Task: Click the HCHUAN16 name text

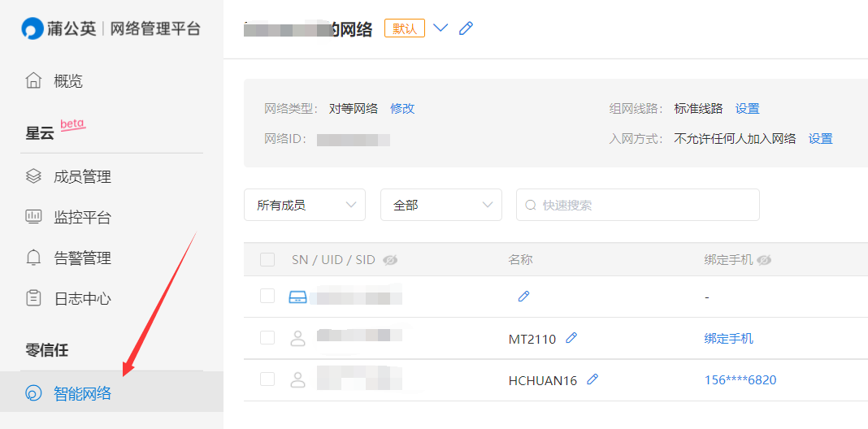Action: coord(543,380)
